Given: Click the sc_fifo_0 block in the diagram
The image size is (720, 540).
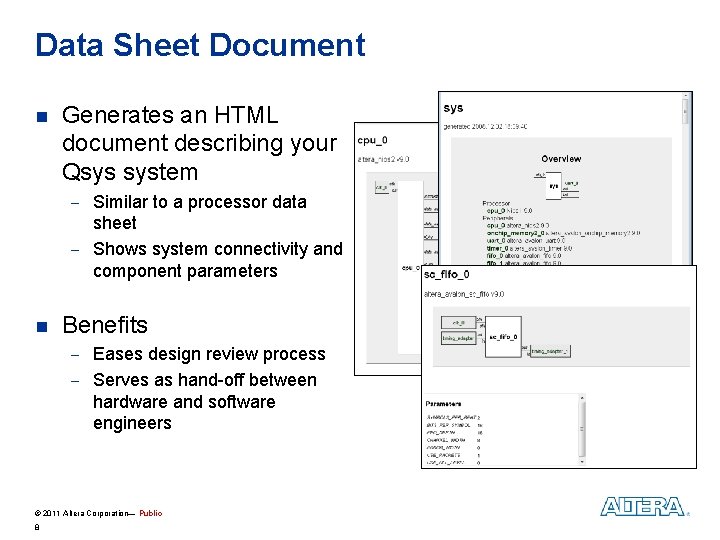Looking at the screenshot, I should (x=503, y=337).
